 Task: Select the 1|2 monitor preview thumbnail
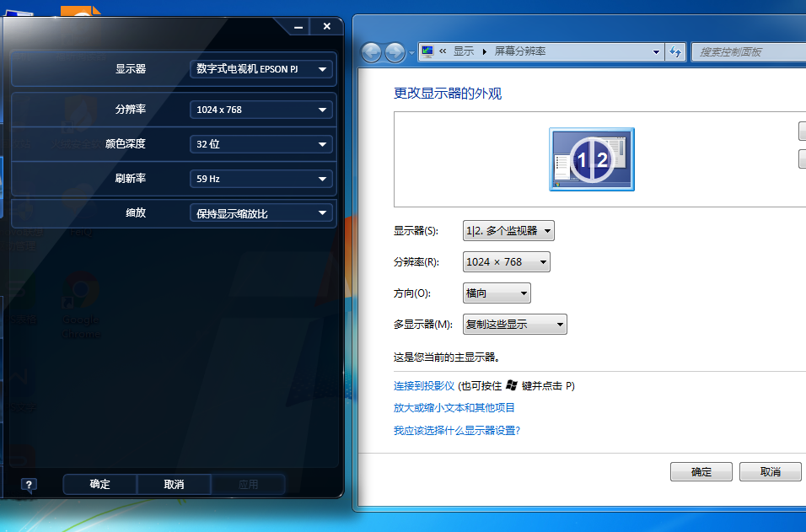click(x=591, y=159)
